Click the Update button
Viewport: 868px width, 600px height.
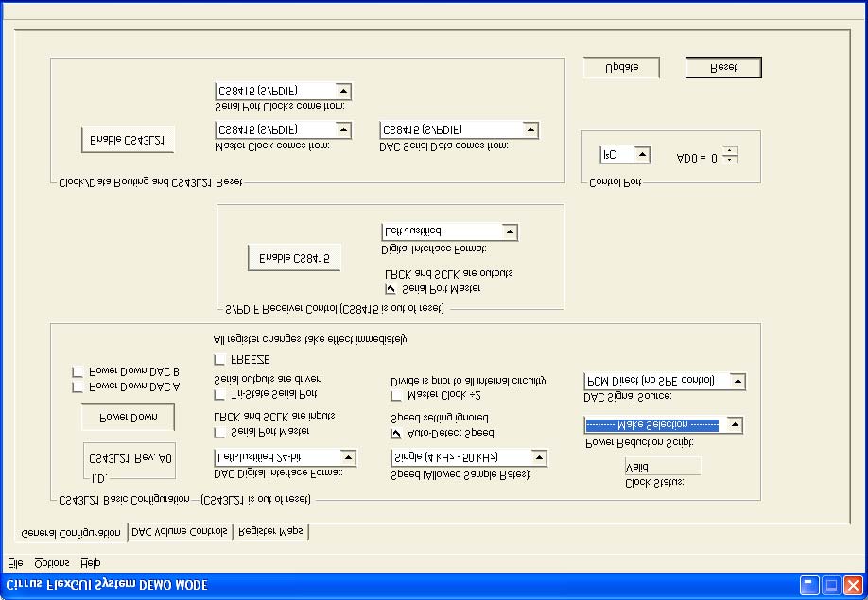point(621,67)
